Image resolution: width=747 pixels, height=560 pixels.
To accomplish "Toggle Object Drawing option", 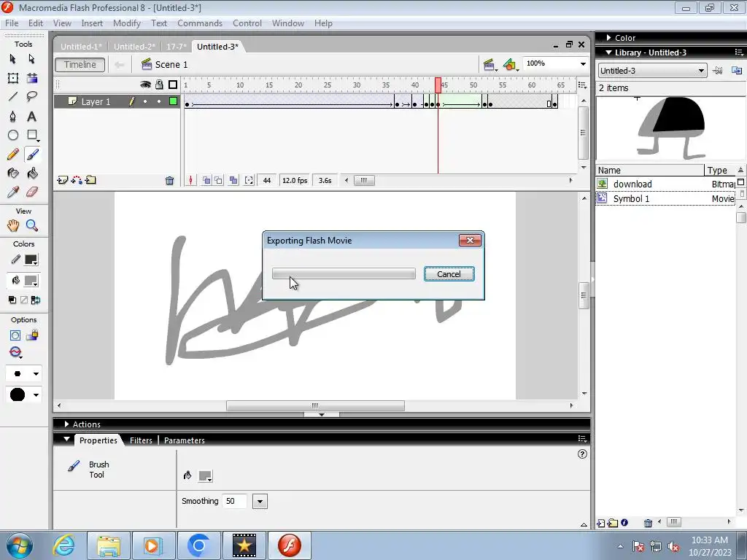I will click(15, 335).
